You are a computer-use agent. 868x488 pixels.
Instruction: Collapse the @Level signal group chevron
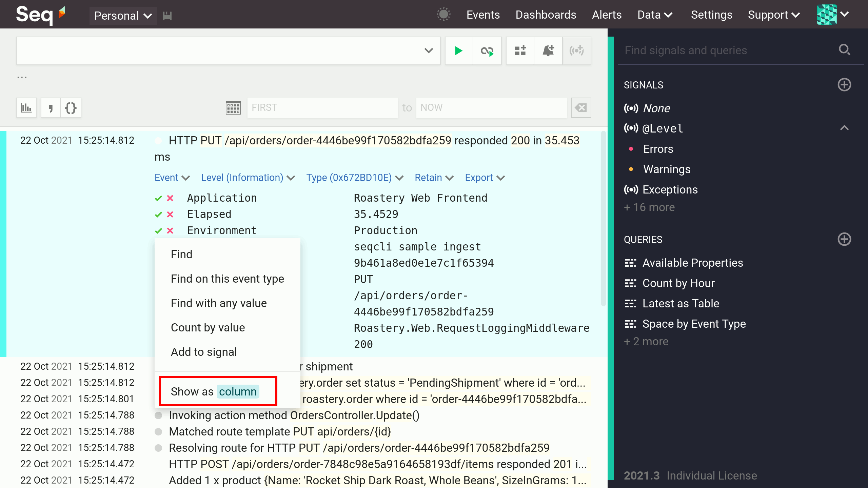pos(844,128)
